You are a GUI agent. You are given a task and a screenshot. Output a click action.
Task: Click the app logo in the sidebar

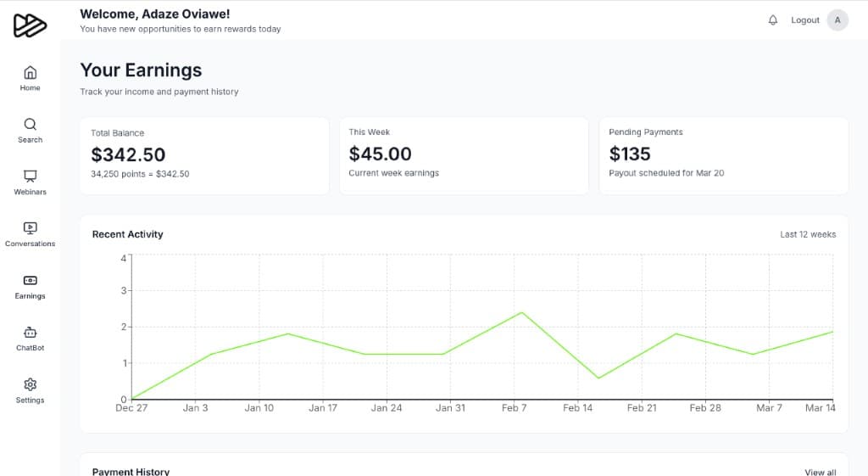click(x=30, y=25)
